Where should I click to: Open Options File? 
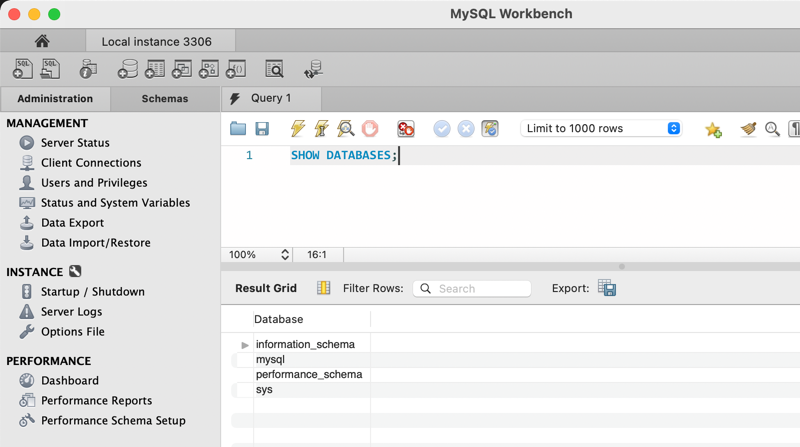(x=72, y=331)
